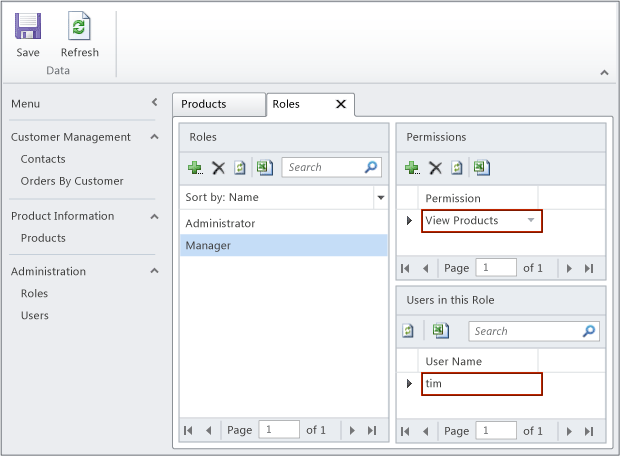The height and width of the screenshot is (456, 620).
Task: Export Users in this Role to Excel
Action: click(440, 331)
